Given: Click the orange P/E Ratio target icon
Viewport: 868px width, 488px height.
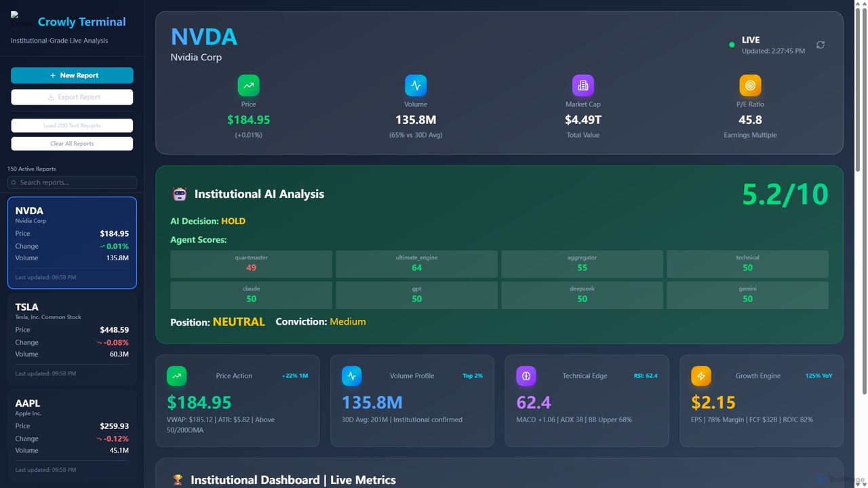Looking at the screenshot, I should pyautogui.click(x=750, y=85).
